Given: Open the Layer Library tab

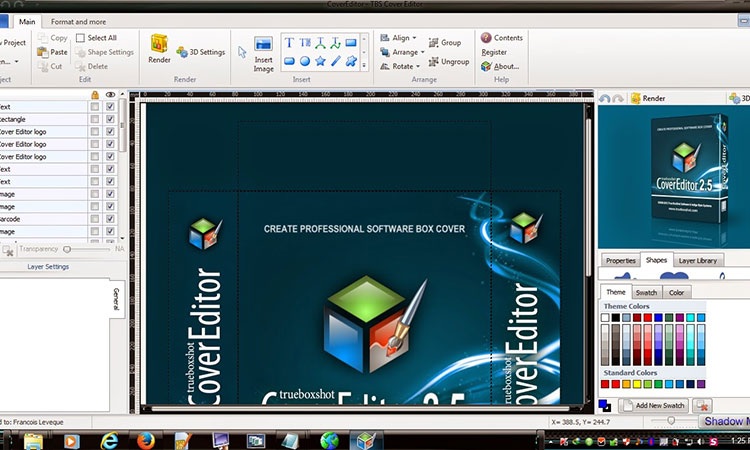Looking at the screenshot, I should (x=697, y=260).
